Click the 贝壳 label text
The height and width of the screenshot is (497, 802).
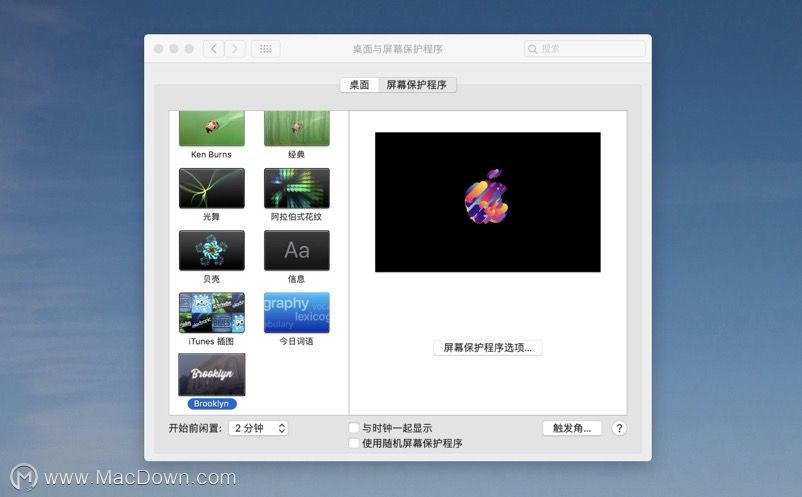coord(211,279)
